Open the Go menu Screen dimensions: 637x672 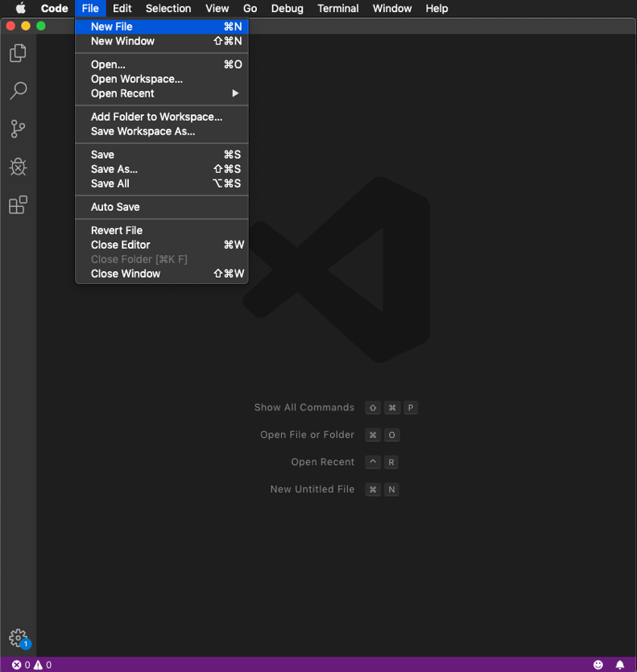pyautogui.click(x=250, y=8)
